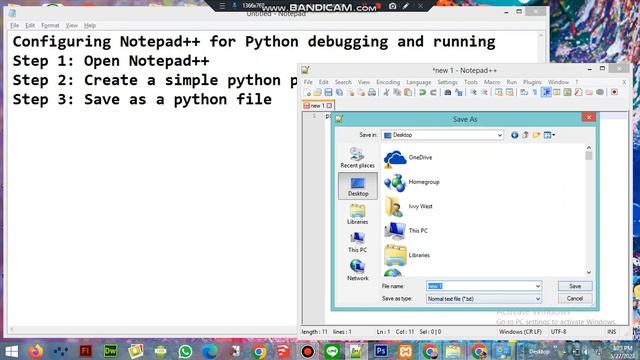Image resolution: width=640 pixels, height=360 pixels.
Task: Select This PC in Save As sidebar
Action: [x=358, y=242]
